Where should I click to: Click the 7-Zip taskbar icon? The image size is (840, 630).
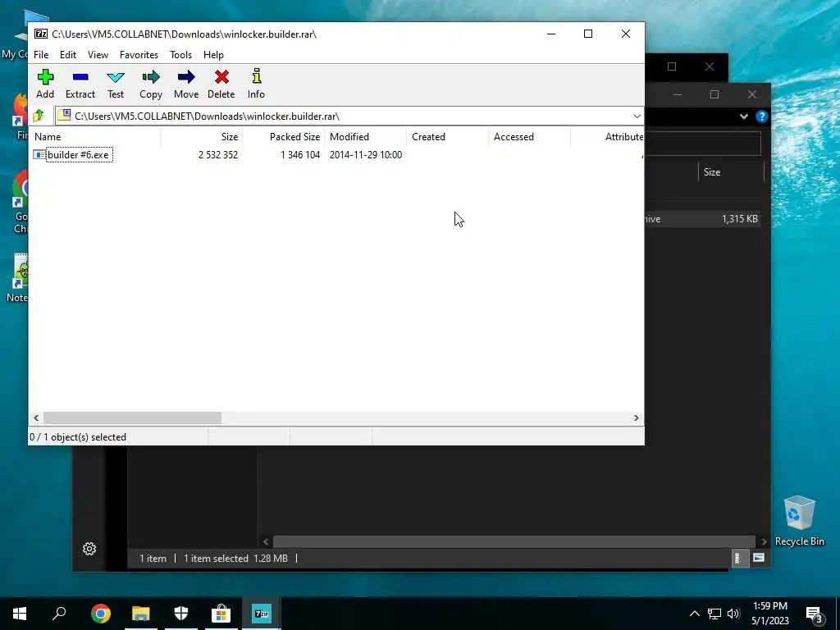[x=262, y=614]
